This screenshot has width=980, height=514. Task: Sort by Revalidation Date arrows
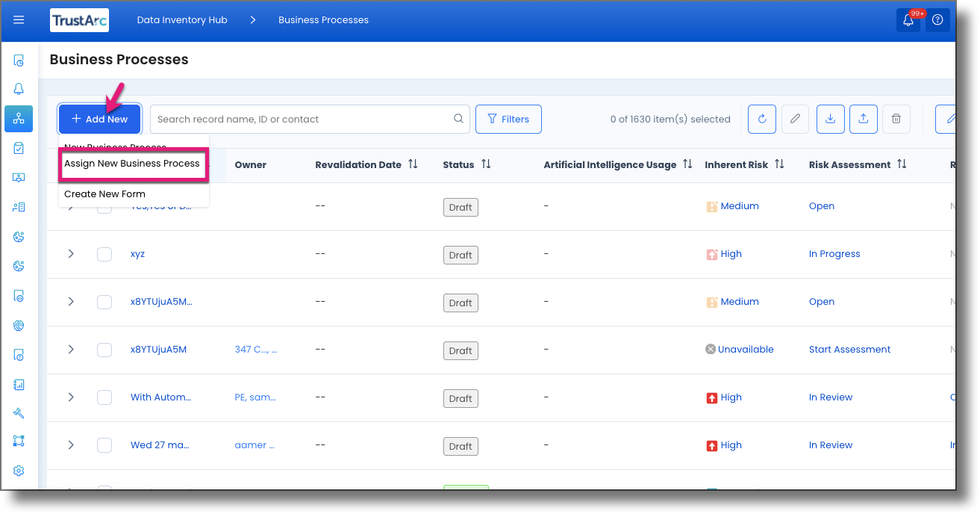pyautogui.click(x=413, y=164)
